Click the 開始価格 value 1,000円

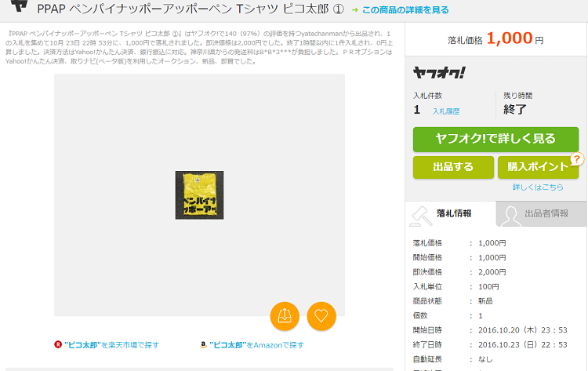[x=492, y=258]
